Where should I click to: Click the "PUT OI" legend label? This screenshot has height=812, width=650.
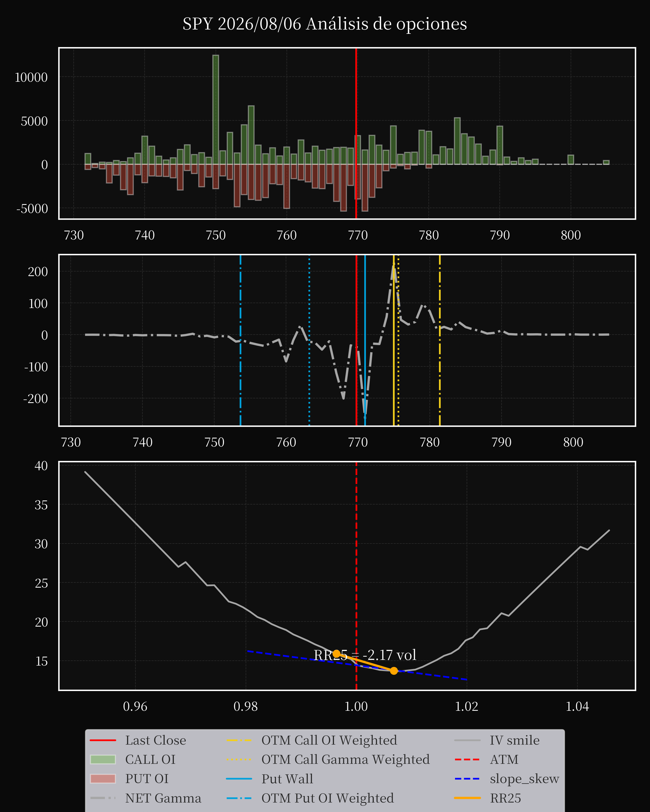(x=147, y=779)
